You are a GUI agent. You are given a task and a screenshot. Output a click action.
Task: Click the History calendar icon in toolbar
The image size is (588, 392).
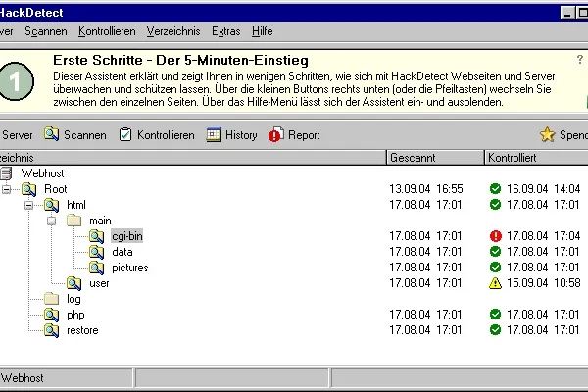pos(214,134)
